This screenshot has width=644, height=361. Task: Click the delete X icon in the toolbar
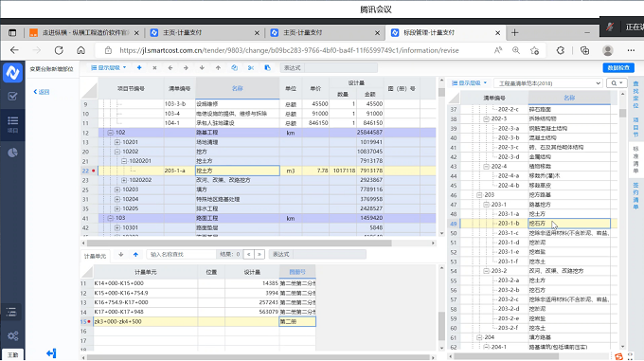(154, 68)
